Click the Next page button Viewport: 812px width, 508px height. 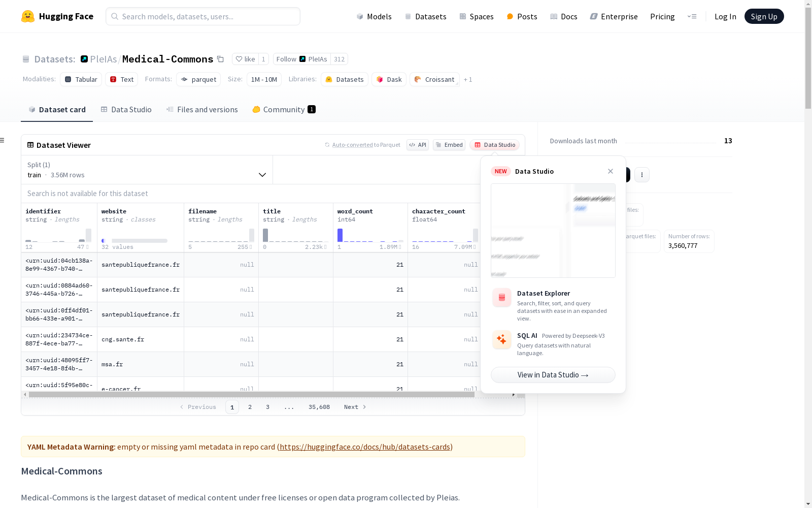pos(355,407)
